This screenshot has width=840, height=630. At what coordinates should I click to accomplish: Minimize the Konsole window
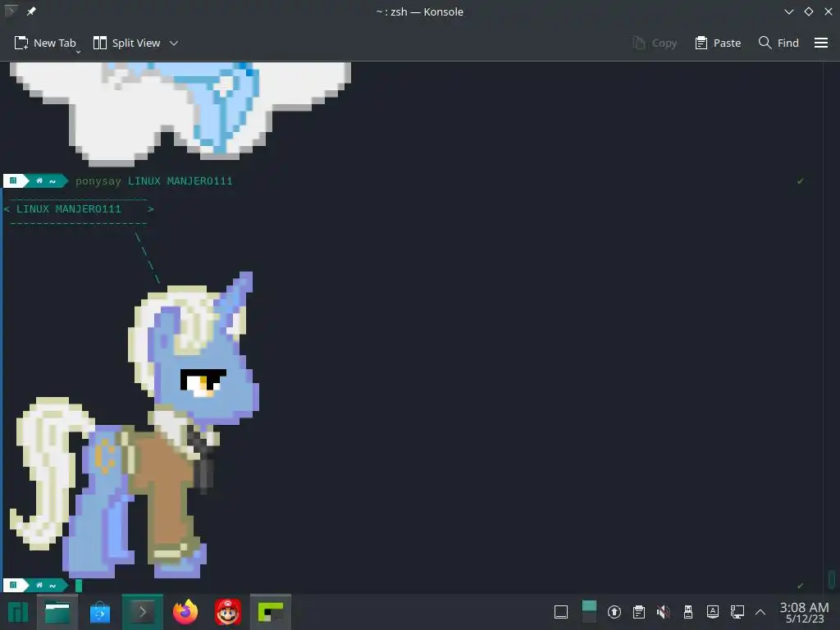pyautogui.click(x=788, y=11)
